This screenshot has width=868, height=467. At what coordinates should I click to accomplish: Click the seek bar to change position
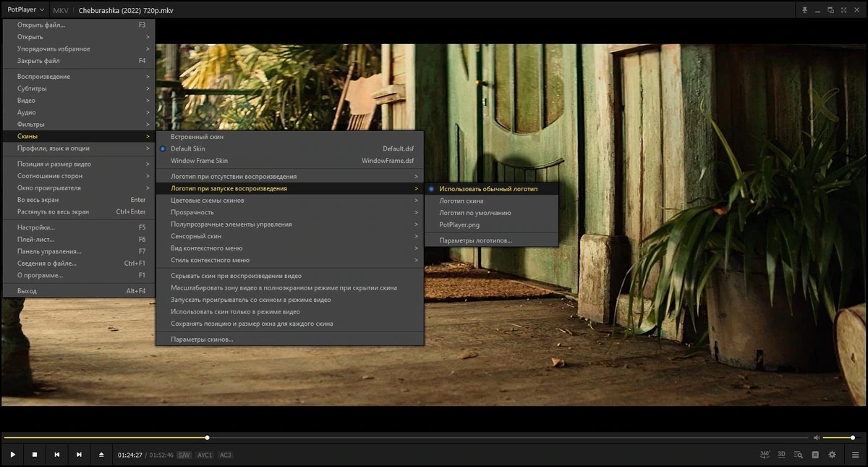406,437
